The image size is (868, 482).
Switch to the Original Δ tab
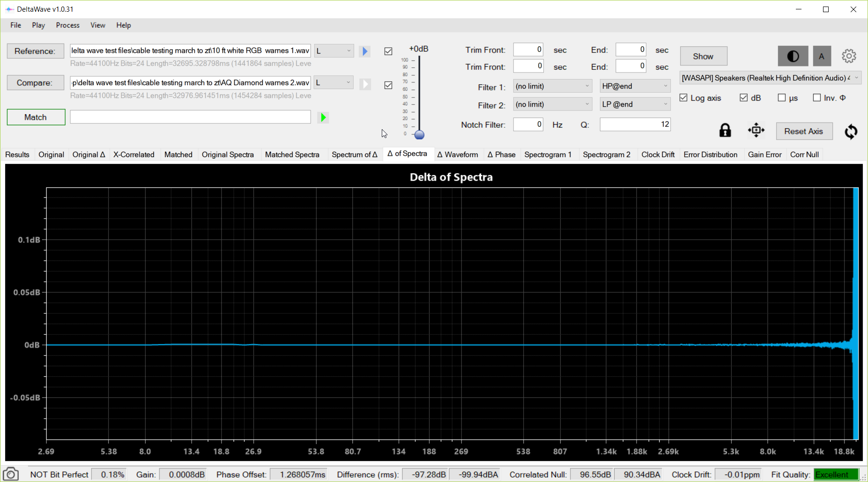click(89, 154)
